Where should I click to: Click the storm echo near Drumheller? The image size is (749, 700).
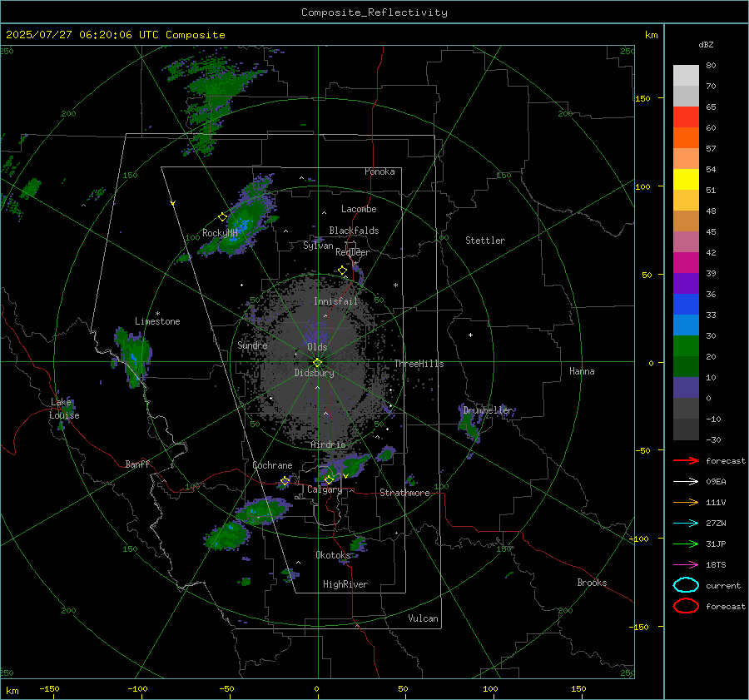click(469, 424)
